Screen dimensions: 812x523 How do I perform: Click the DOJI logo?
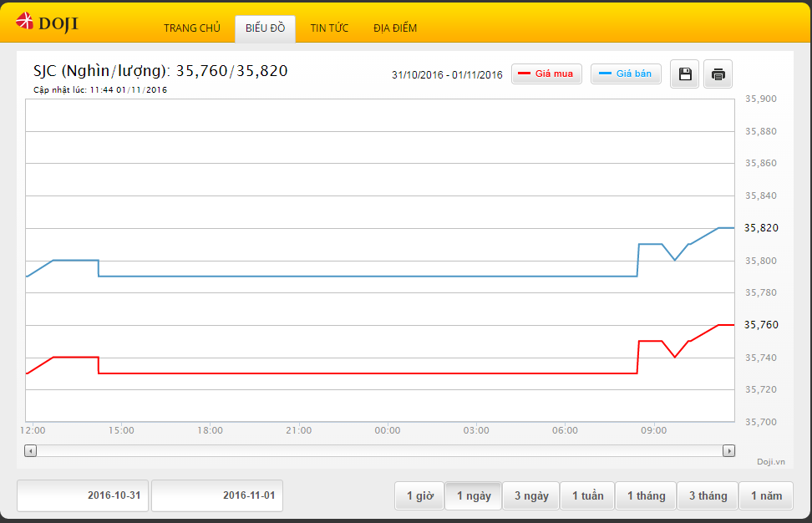[47, 23]
